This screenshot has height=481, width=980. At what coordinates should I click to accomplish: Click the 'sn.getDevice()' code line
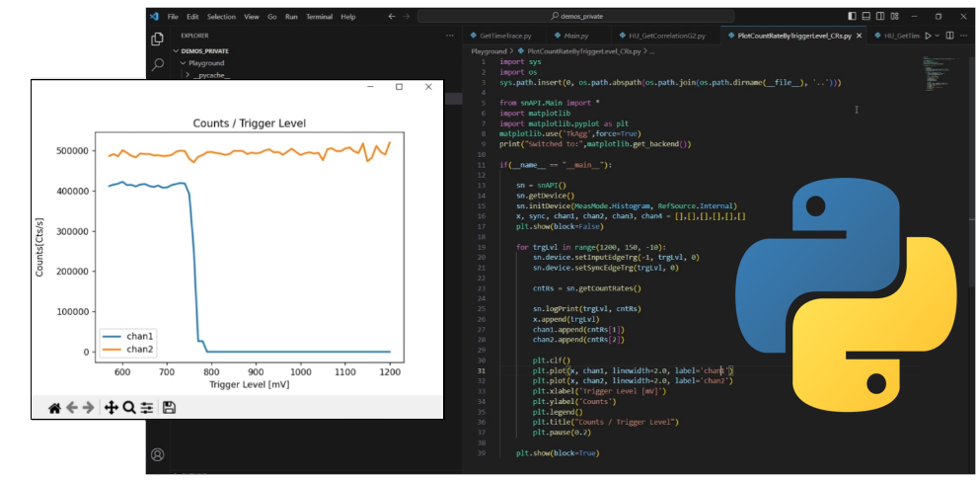click(x=543, y=196)
